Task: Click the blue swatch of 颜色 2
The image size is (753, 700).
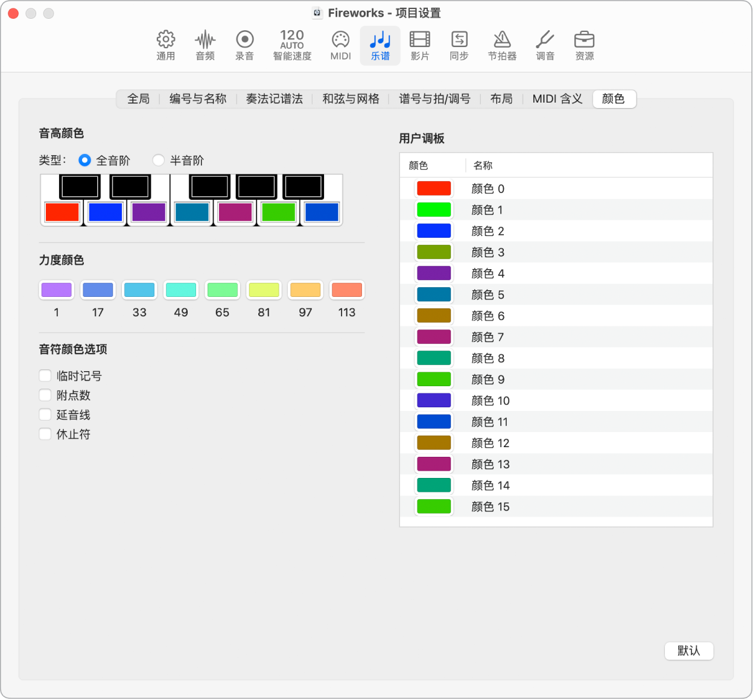Action: [x=434, y=231]
